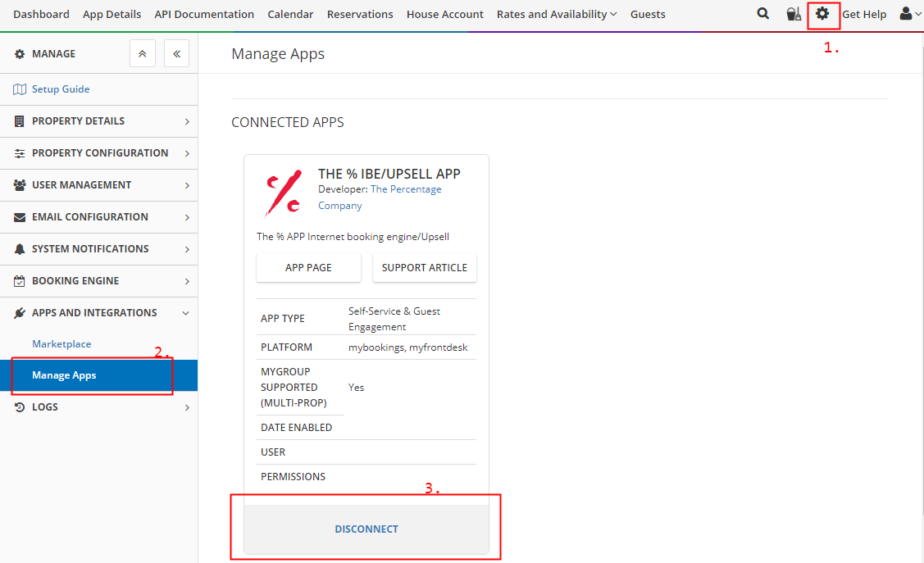Expand System Notifications section
924x563 pixels.
pos(187,249)
